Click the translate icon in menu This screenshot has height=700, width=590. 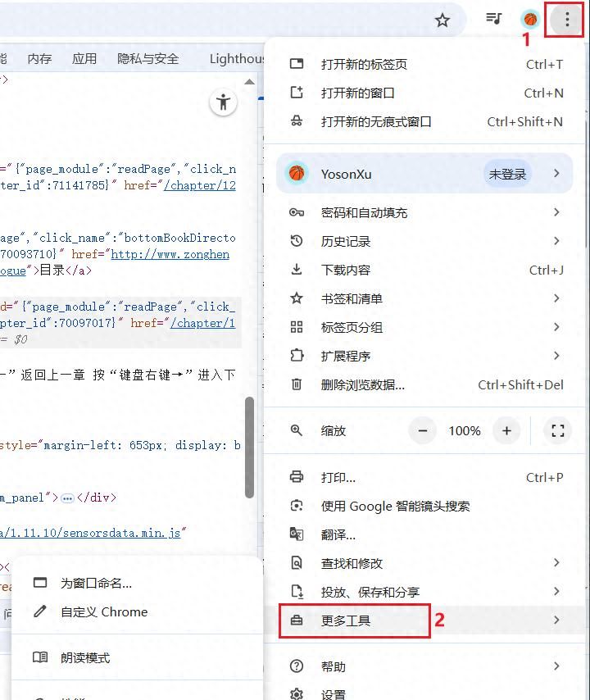pyautogui.click(x=297, y=534)
